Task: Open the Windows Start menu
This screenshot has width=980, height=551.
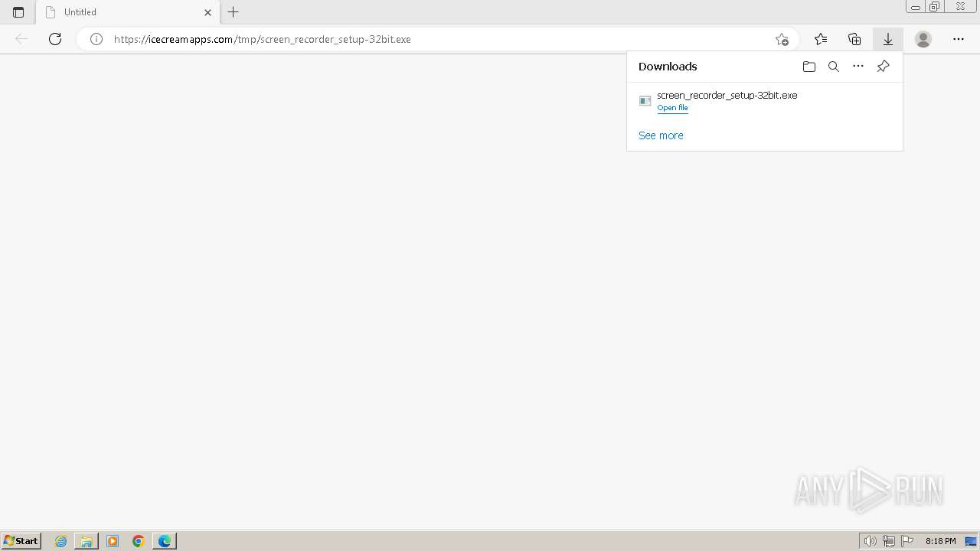Action: [21, 540]
